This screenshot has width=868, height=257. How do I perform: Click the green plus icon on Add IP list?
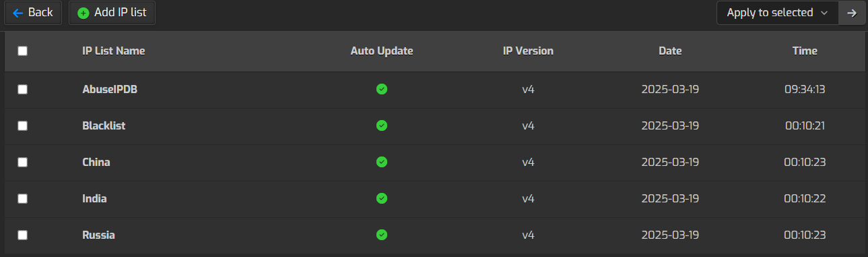[84, 13]
